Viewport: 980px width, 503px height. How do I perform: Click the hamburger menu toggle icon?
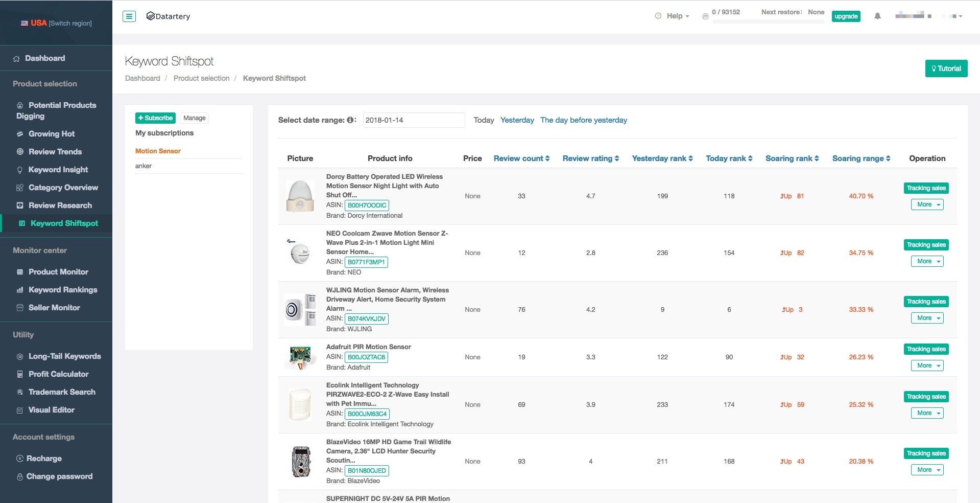(129, 16)
